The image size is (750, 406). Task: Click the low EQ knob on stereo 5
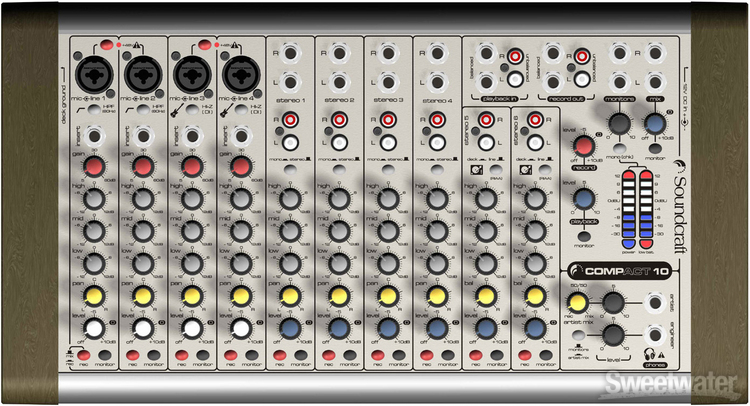486,263
